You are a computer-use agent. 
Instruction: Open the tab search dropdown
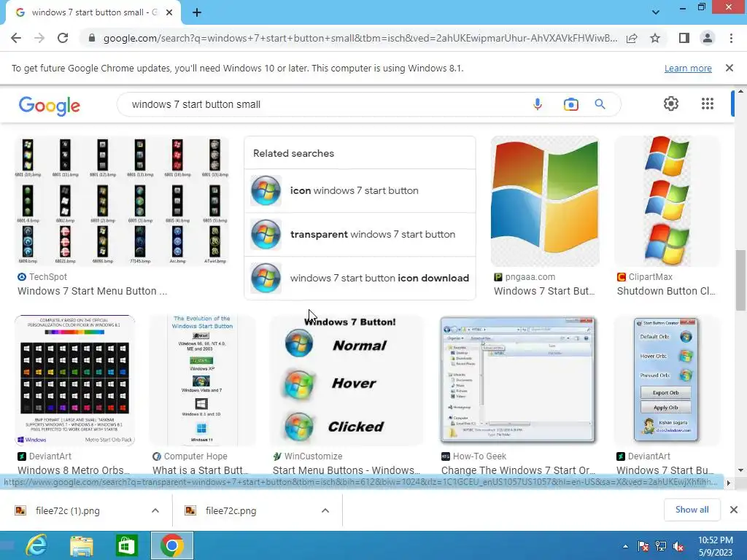tap(656, 12)
